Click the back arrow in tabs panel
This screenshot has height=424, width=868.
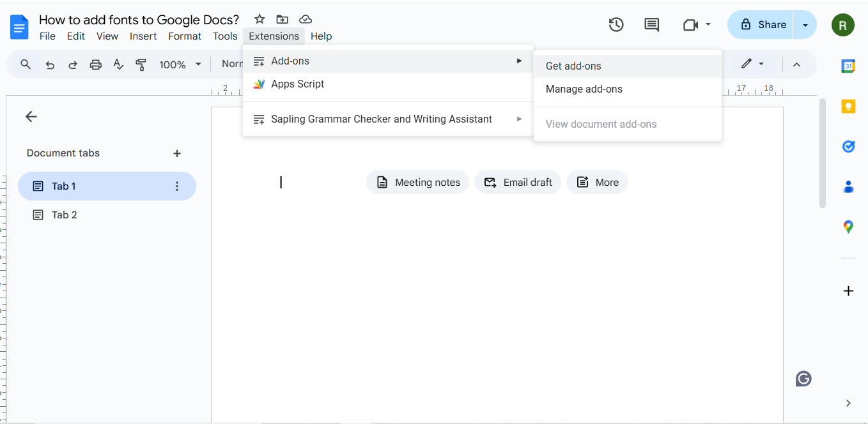[x=31, y=116]
